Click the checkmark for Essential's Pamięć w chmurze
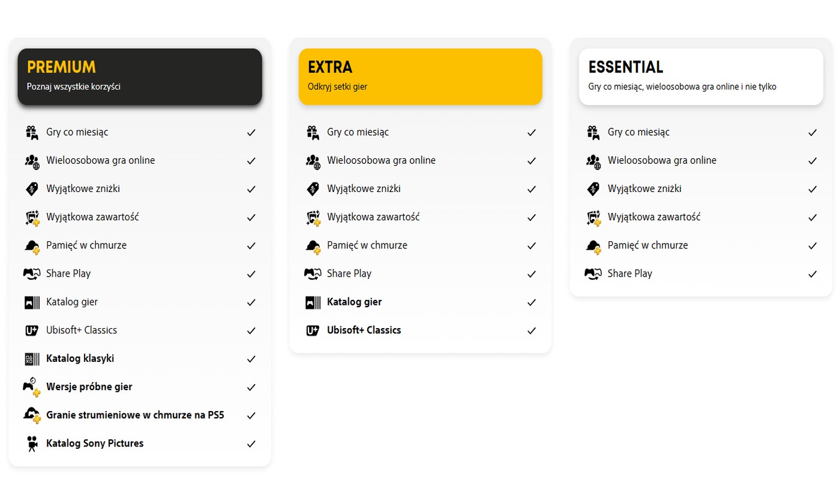Screen dimensions: 840x504 (x=812, y=246)
